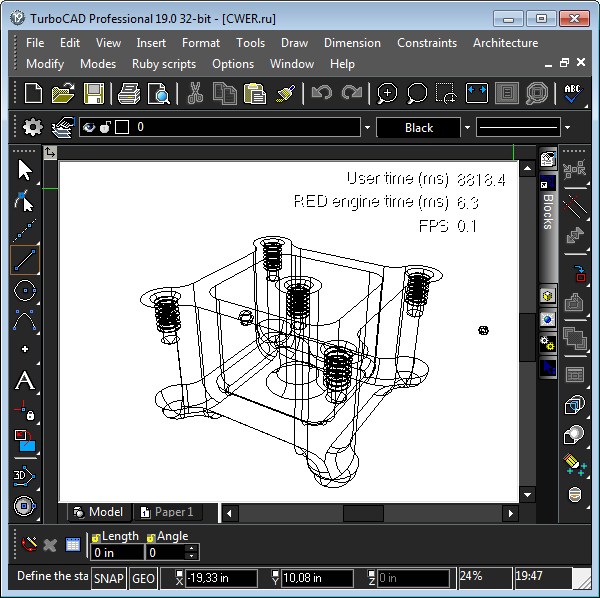Toggle the Length lock checkbox
The width and height of the screenshot is (600, 598).
coord(96,537)
